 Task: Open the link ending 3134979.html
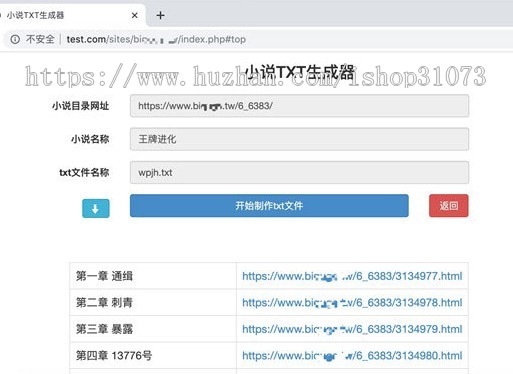(352, 329)
